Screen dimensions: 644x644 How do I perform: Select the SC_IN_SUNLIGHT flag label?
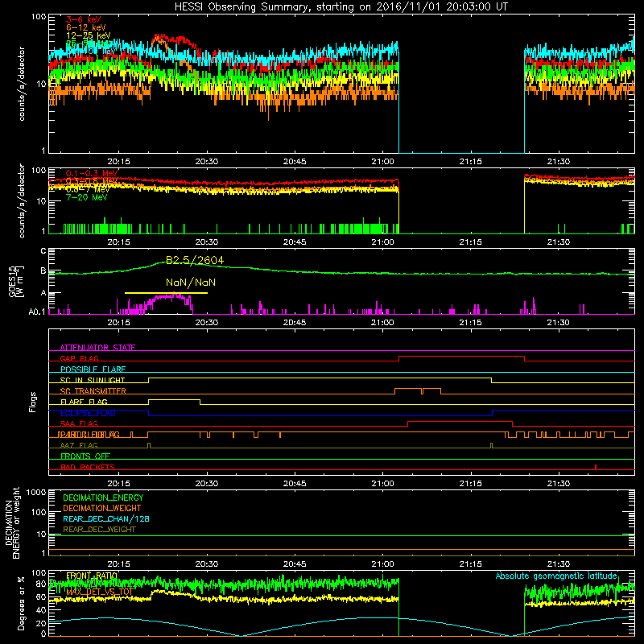pos(93,380)
